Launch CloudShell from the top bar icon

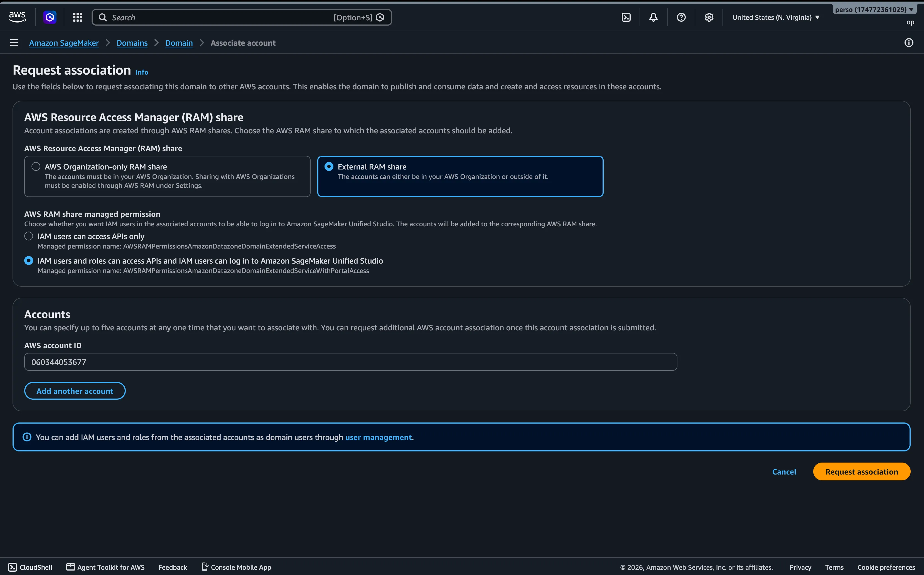(x=626, y=17)
